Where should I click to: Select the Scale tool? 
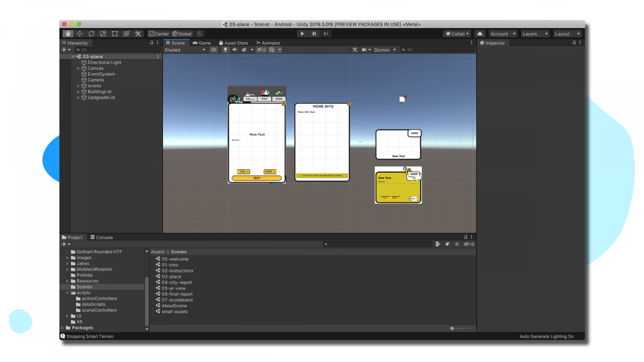coord(103,34)
